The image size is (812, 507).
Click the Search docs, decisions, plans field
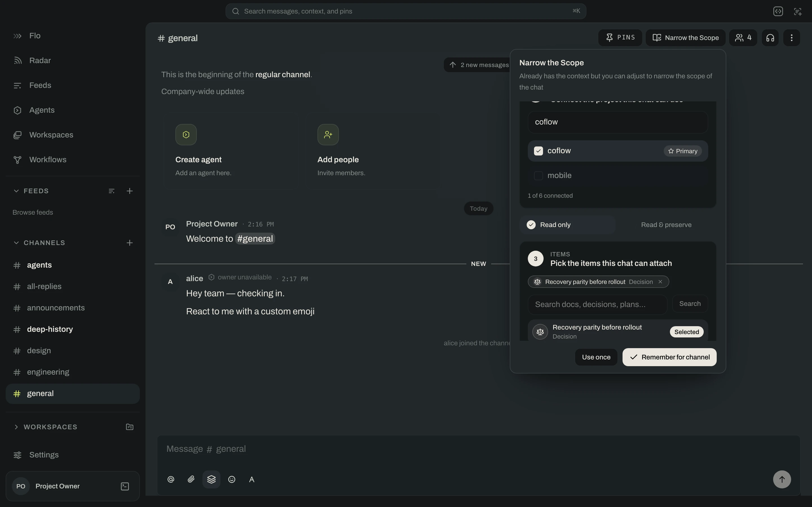[x=597, y=304]
